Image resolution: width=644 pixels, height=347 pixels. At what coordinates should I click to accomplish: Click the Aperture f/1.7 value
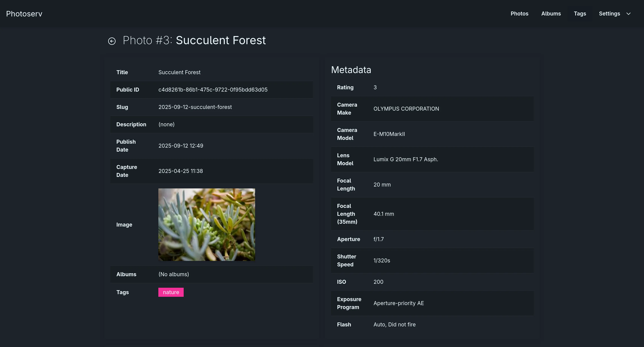(x=379, y=239)
